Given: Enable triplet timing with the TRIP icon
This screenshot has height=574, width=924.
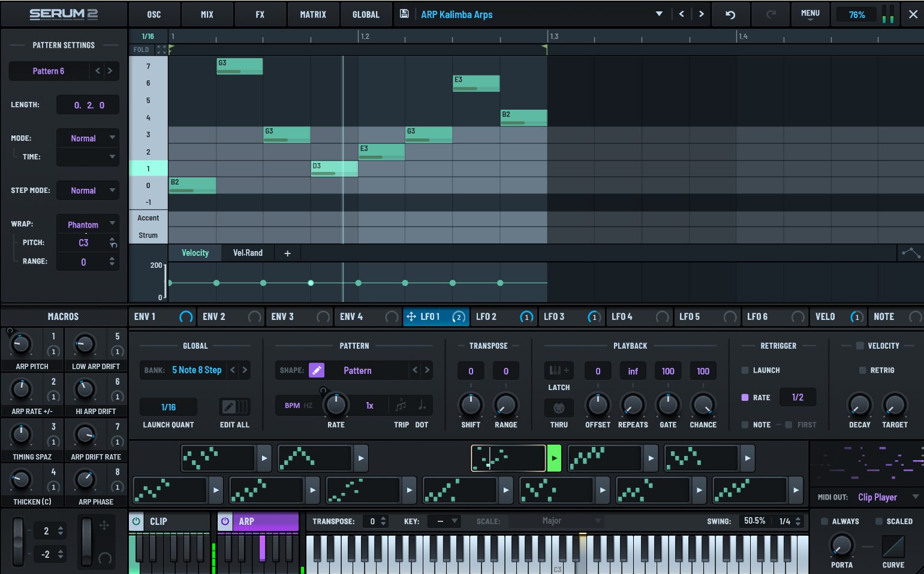Looking at the screenshot, I should click(x=400, y=405).
